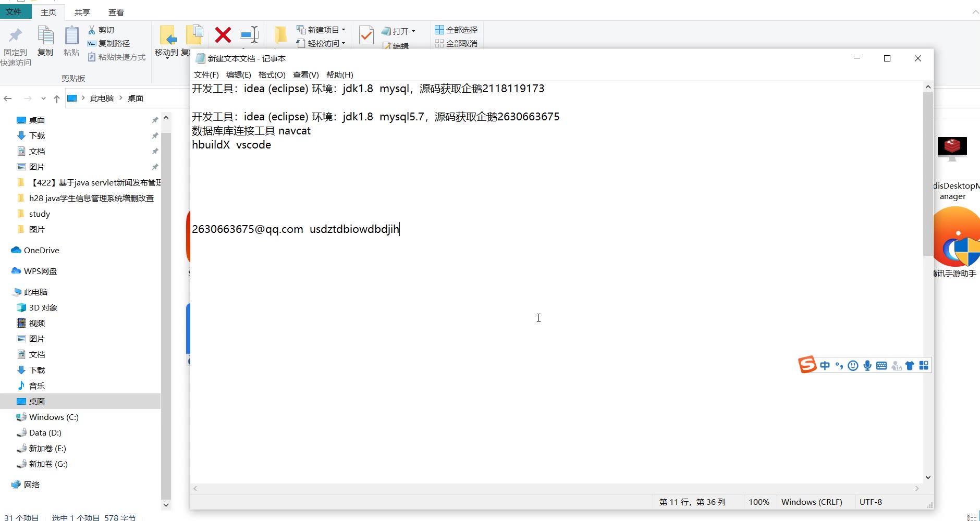The width and height of the screenshot is (980, 521).
Task: Click 此电脑 in address bar breadcrumb
Action: 102,98
